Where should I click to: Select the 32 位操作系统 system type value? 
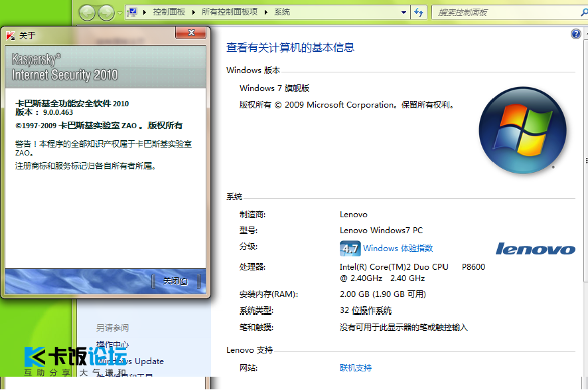coord(366,310)
